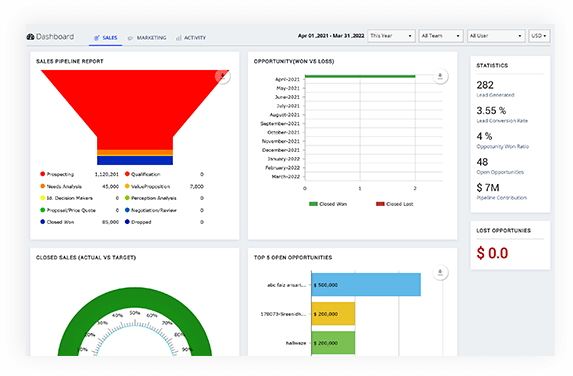573x376 pixels.
Task: Open the Opportunity Won Ratio link
Action: click(502, 147)
